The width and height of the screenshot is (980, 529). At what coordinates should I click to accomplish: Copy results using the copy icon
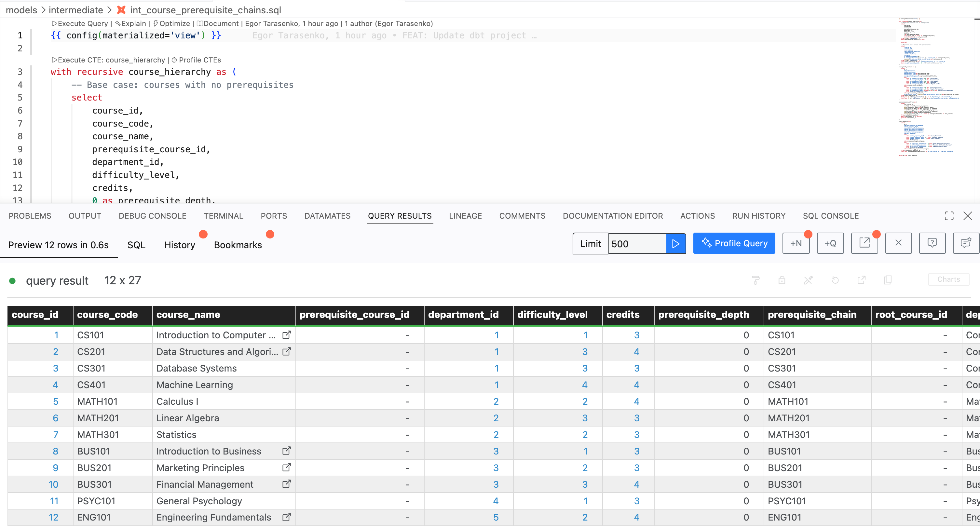(x=888, y=280)
